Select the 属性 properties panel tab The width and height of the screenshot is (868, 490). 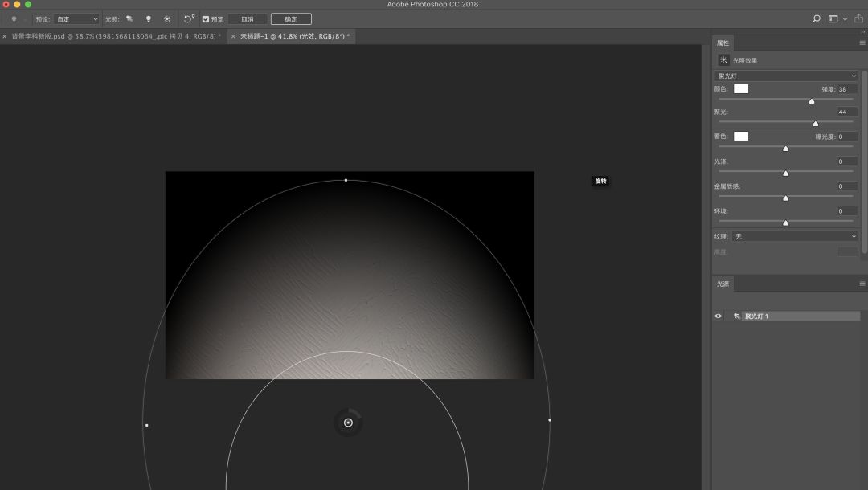pos(723,43)
